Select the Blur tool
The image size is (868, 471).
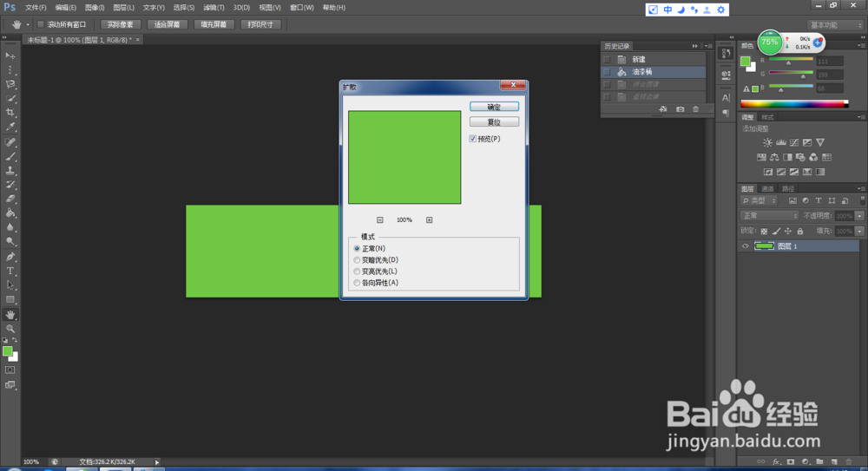[x=10, y=227]
